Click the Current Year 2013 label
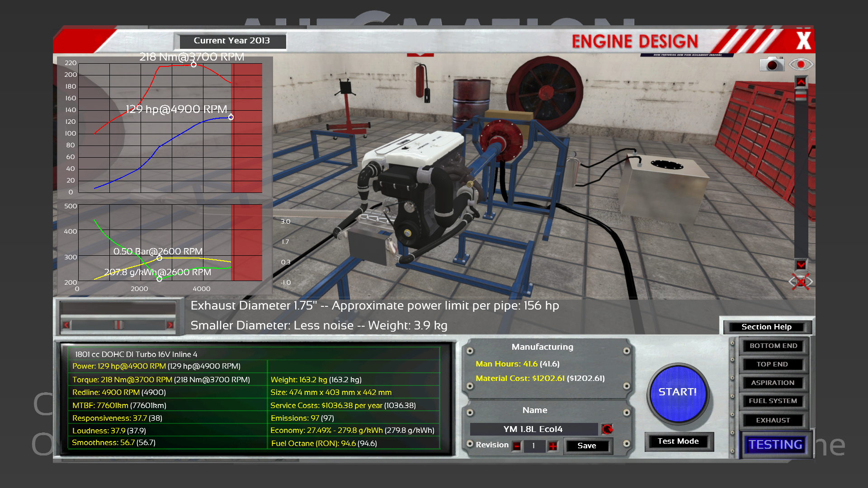 click(x=232, y=41)
